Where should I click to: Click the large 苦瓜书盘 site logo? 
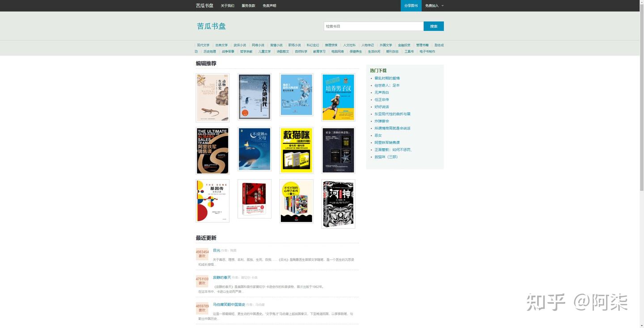coord(212,26)
